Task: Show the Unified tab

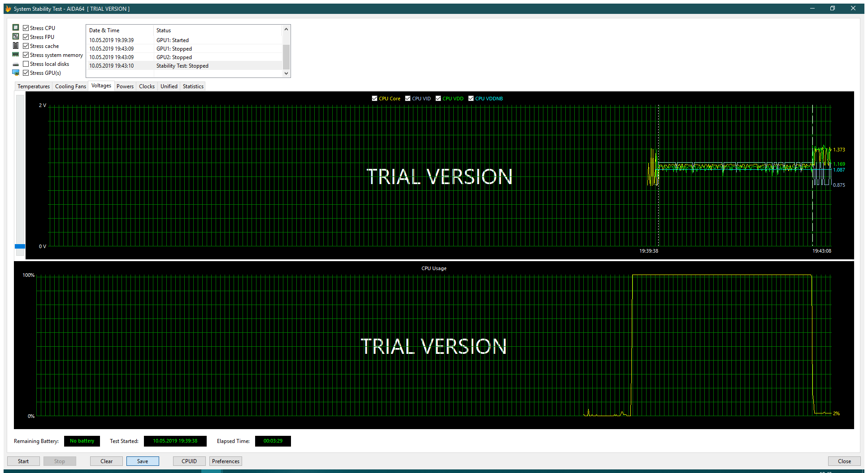Action: click(x=169, y=86)
